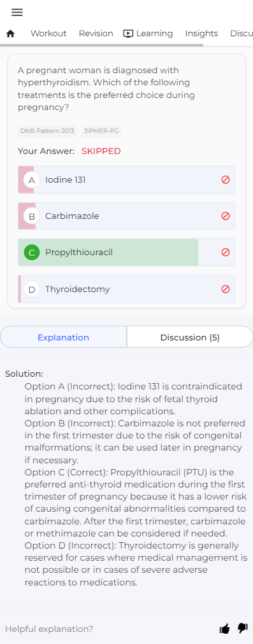Click the DNB Pattern 2013 tag
Image resolution: width=253 pixels, height=644 pixels.
(x=47, y=131)
